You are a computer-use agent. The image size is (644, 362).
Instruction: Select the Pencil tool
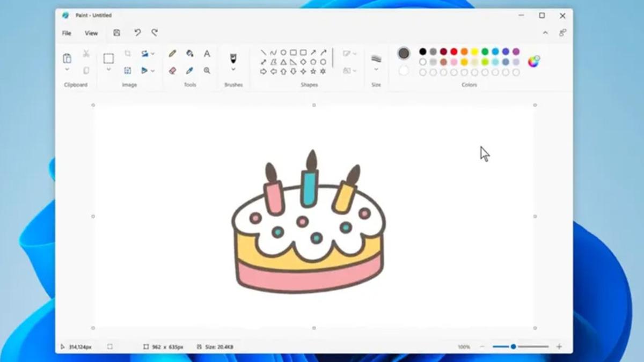[x=172, y=53]
